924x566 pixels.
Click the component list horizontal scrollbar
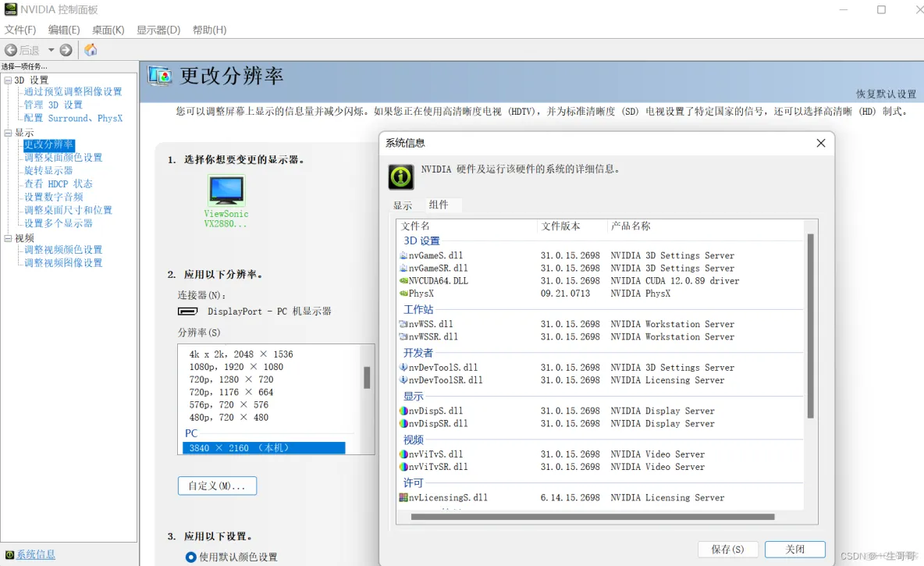[593, 517]
